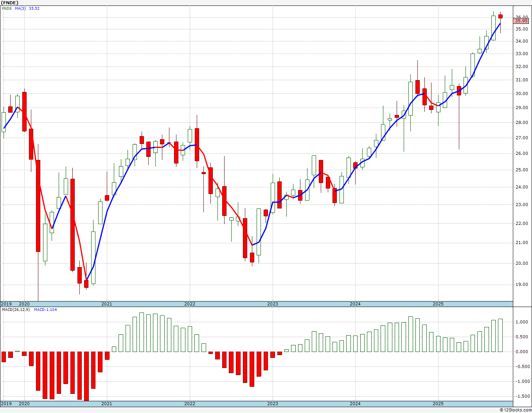
Task: Select "2020" on the price chart time axis
Action: coord(24,304)
